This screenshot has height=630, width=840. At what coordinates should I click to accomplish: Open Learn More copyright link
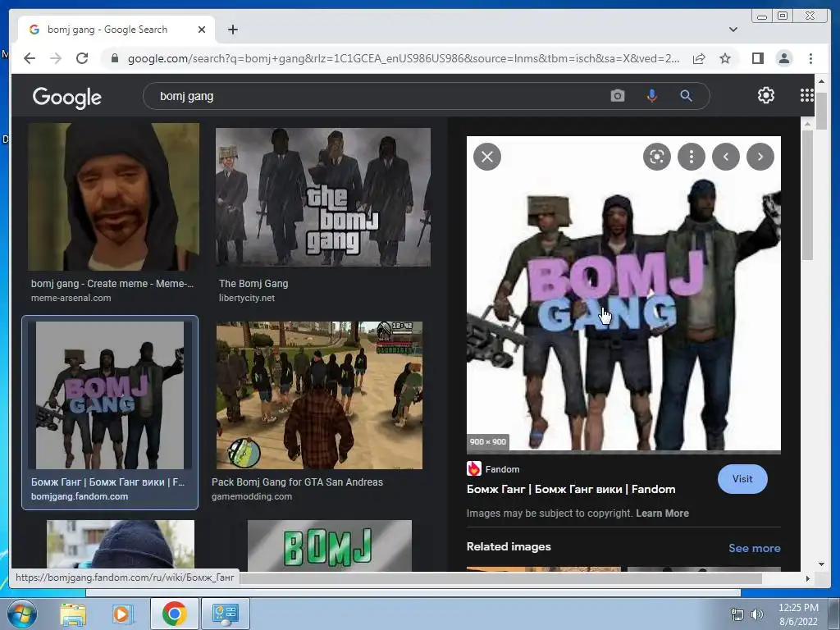point(662,514)
